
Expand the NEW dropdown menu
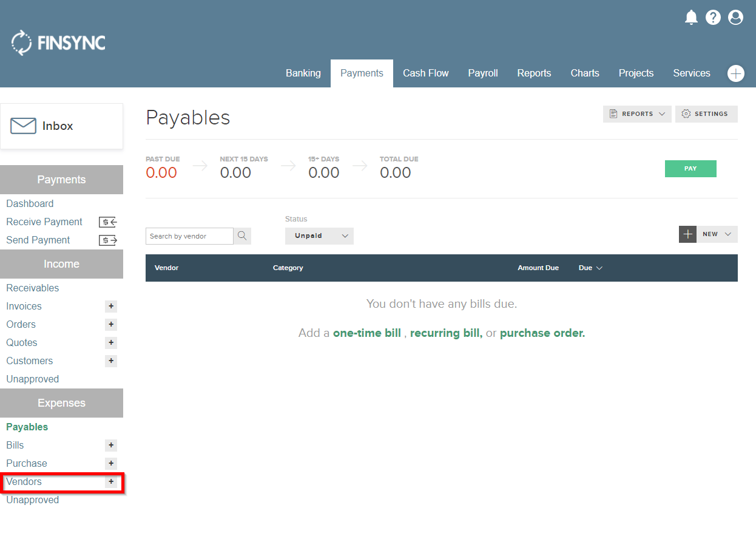[717, 234]
